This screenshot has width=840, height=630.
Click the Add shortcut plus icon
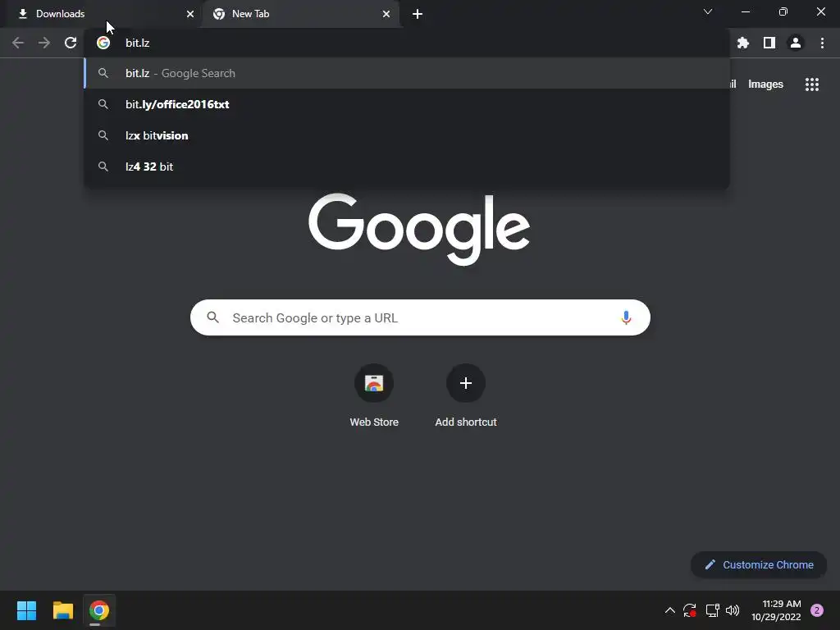[x=466, y=383]
